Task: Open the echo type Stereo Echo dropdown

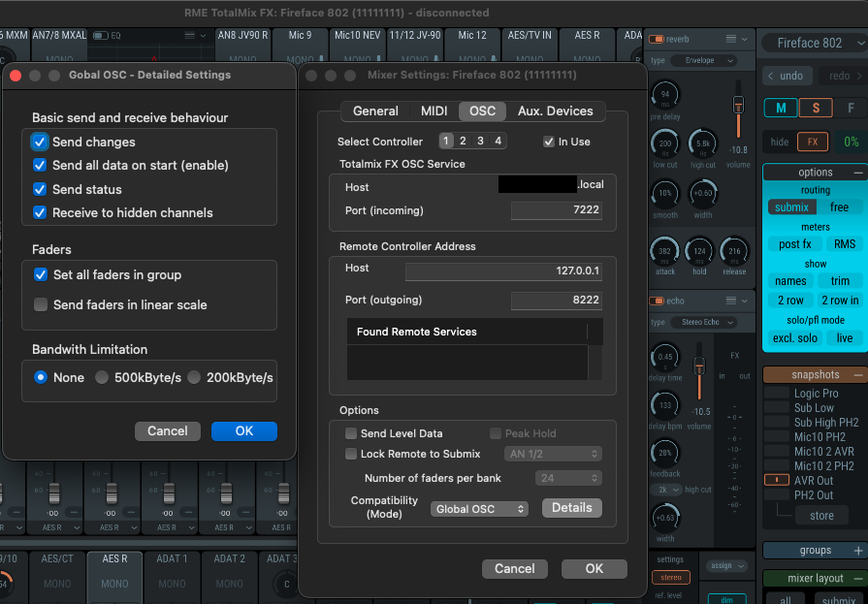Action: pos(703,322)
